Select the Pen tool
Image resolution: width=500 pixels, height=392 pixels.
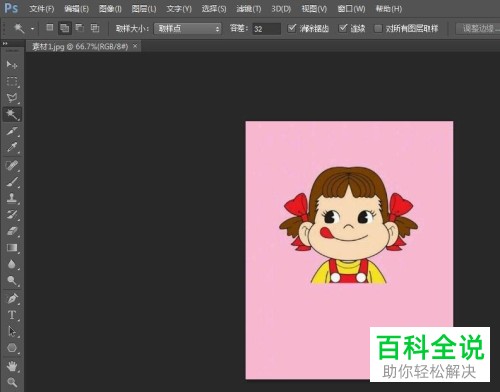point(12,298)
